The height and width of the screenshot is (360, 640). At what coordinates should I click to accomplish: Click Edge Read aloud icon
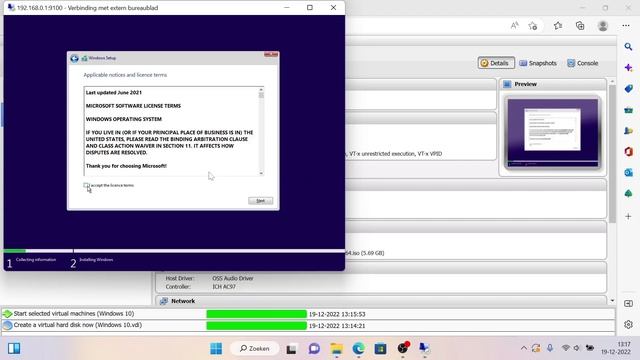pyautogui.click(x=515, y=26)
